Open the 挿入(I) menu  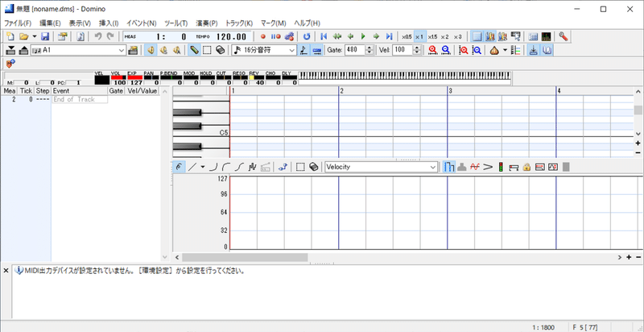click(109, 23)
